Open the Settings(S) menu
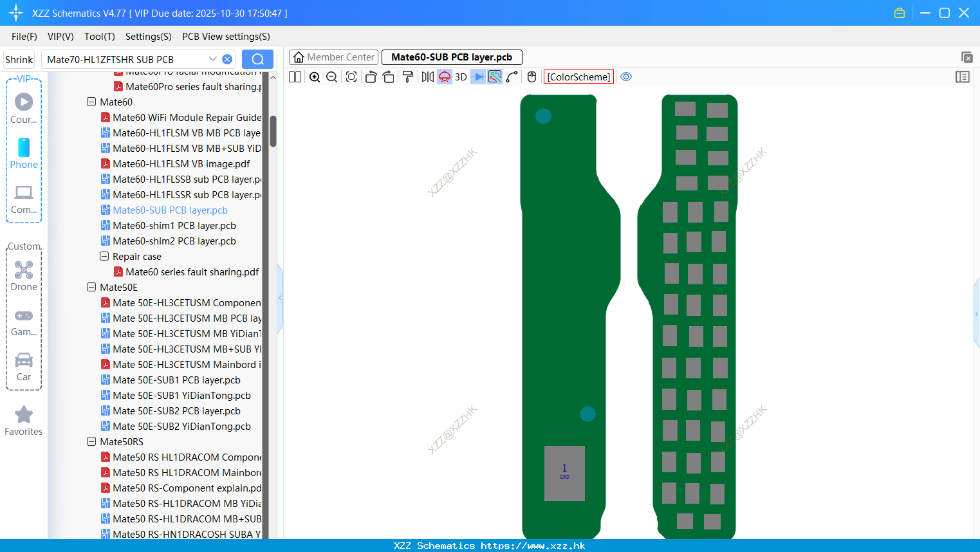This screenshot has height=552, width=980. coord(149,37)
